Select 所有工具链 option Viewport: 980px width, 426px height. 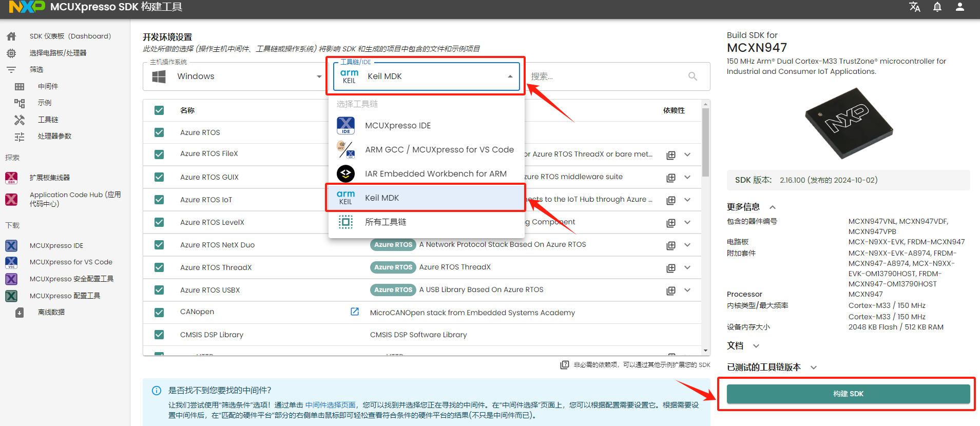click(426, 222)
